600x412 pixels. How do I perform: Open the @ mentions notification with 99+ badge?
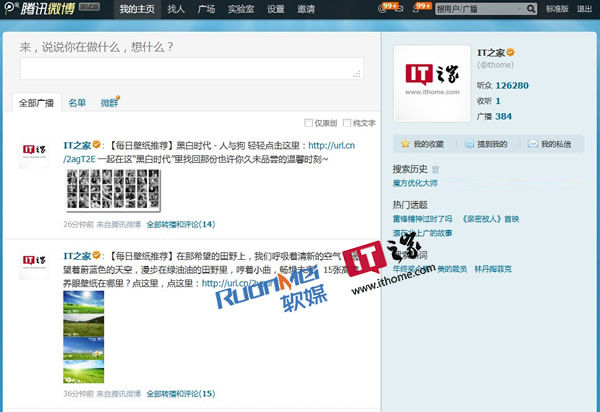click(x=388, y=8)
